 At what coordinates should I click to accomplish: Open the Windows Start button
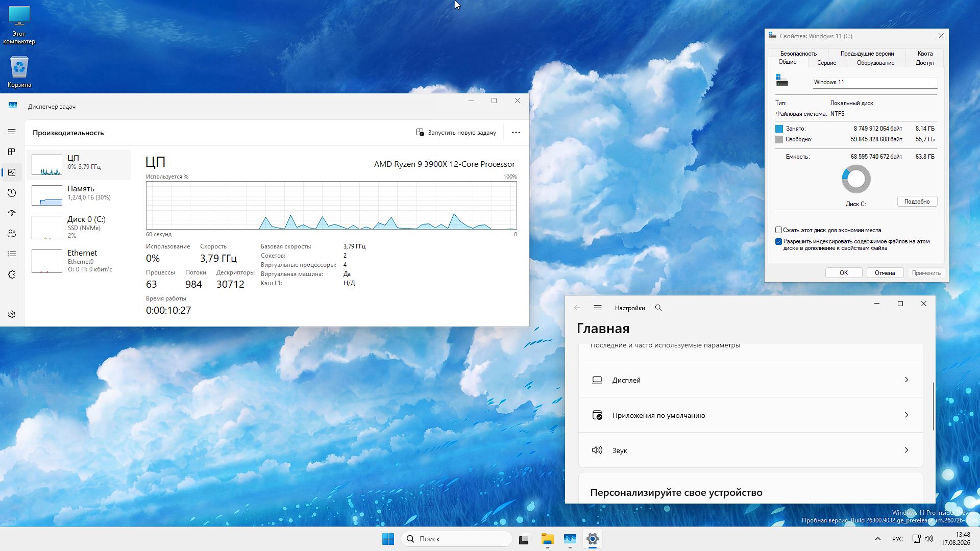[x=388, y=539]
